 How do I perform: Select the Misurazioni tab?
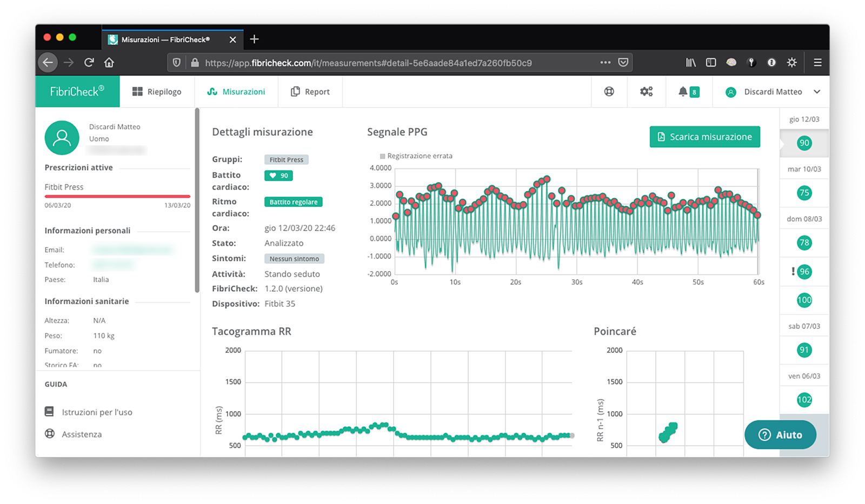[236, 92]
